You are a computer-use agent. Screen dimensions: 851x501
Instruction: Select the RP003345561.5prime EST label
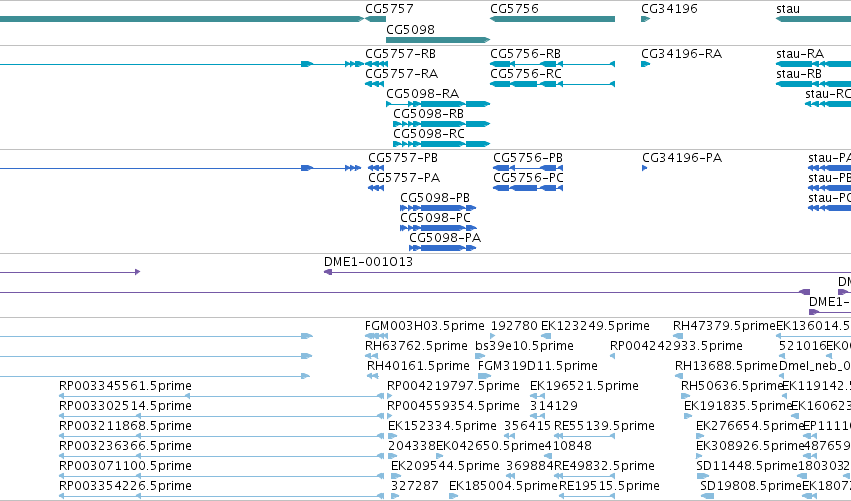(x=125, y=386)
